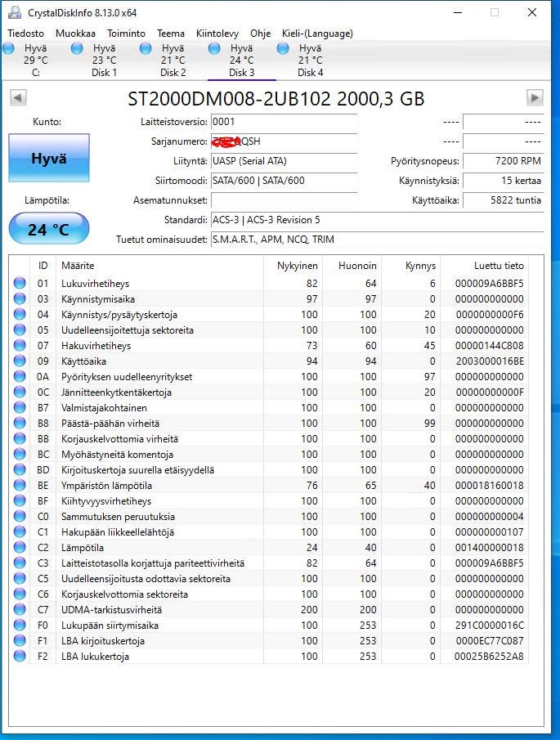Click status icon for 0A Pyörityksen uudelleenyritykset
This screenshot has width=560, height=740.
20,377
